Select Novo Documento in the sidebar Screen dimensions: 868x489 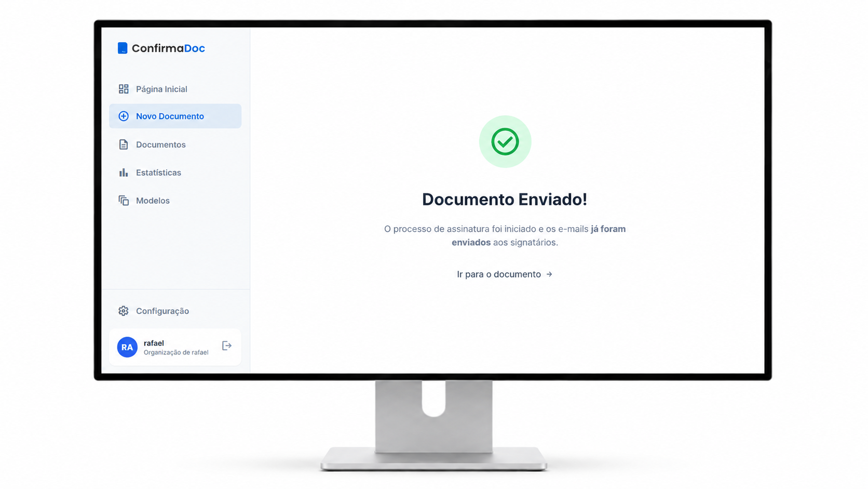coord(175,116)
